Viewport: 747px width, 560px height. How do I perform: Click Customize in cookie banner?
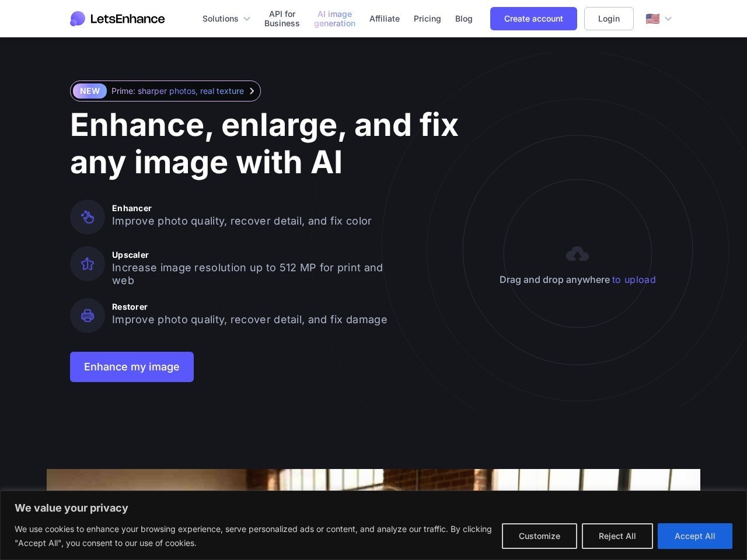[x=539, y=536]
